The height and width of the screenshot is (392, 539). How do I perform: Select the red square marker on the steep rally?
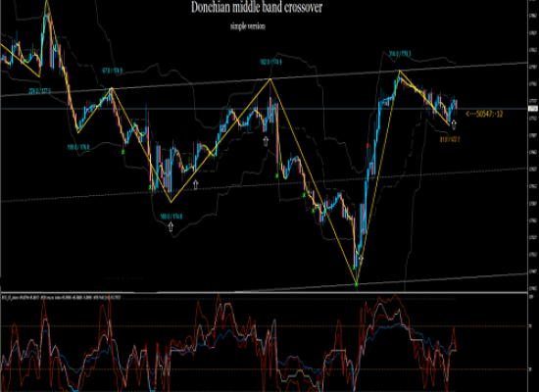(368, 145)
